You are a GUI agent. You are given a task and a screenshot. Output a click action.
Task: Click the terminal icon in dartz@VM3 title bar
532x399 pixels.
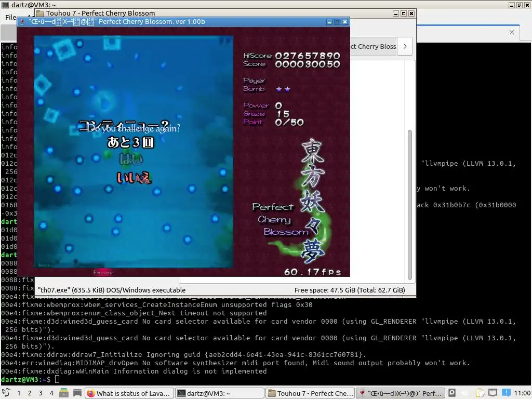[5, 5]
